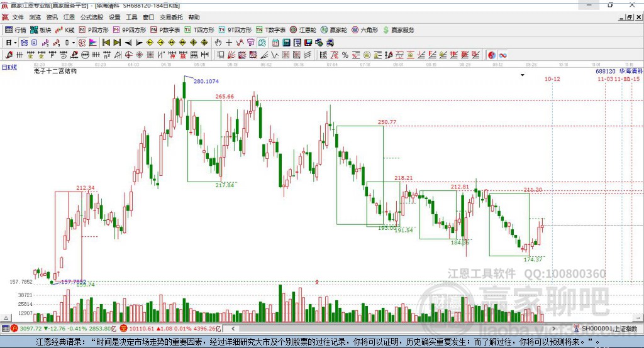Open the 公式选股 menu
The width and height of the screenshot is (644, 348).
point(92,17)
